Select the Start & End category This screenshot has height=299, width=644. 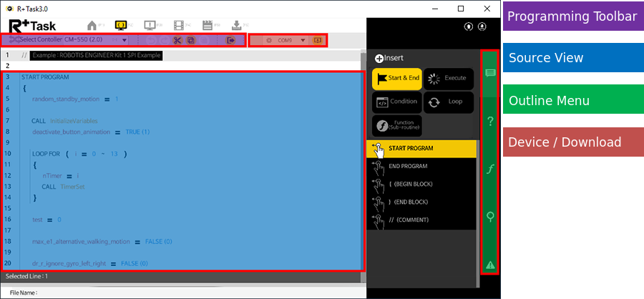tap(396, 79)
